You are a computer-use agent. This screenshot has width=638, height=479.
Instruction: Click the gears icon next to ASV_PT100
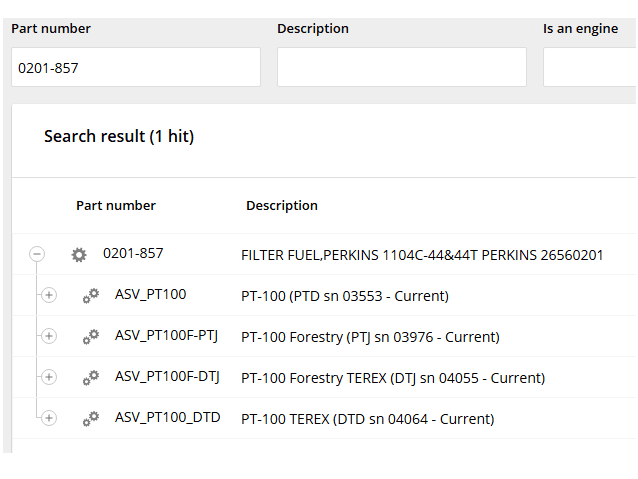(x=91, y=296)
